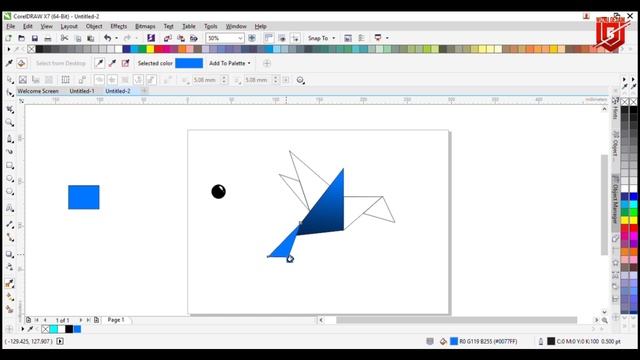Click the add new document plus tab

(144, 91)
